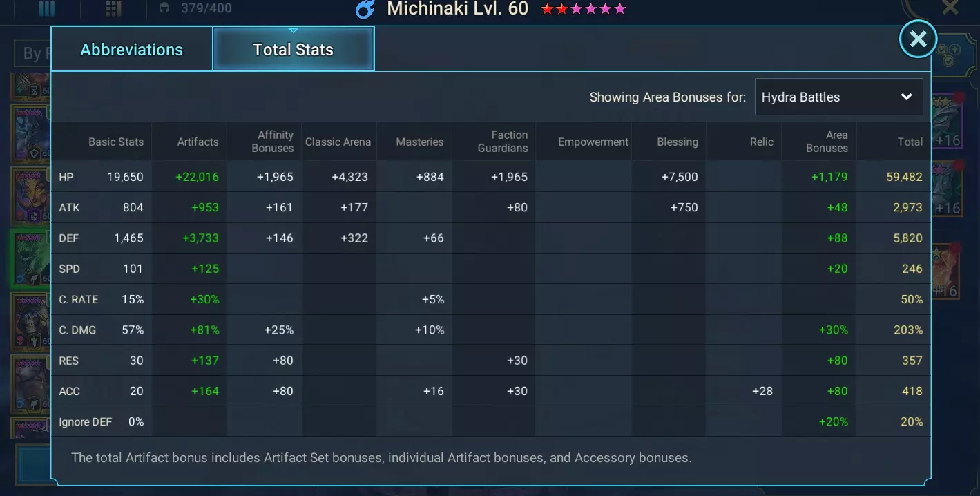Screen dimensions: 980x496
Task: Click the C. DMG row label
Action: click(x=77, y=330)
